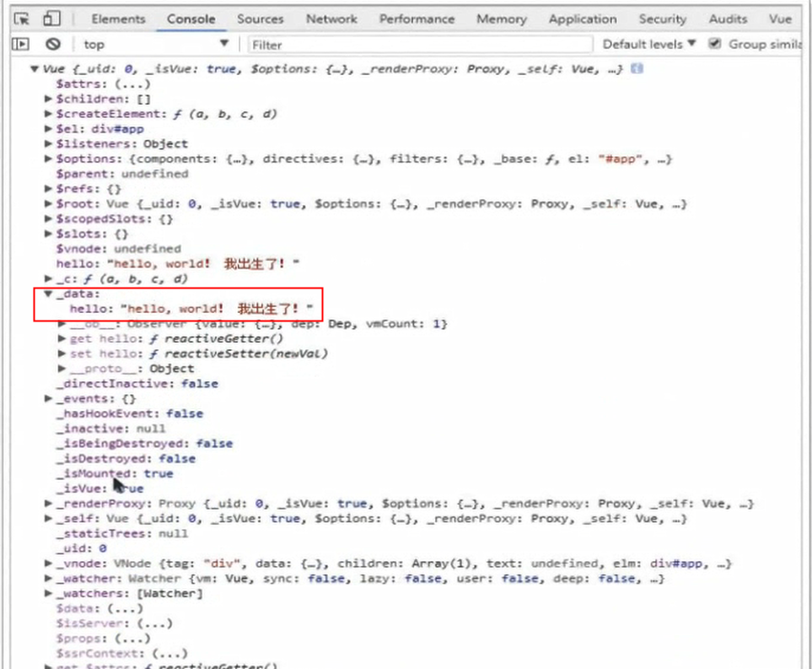The height and width of the screenshot is (669, 812).
Task: Expand the $listeners Object
Action: click(x=48, y=143)
